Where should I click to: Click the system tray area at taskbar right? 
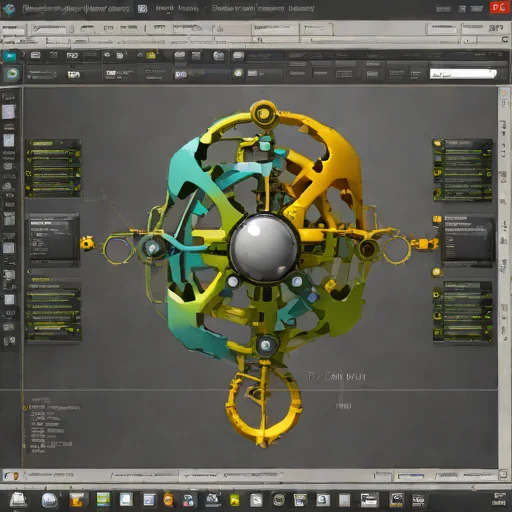point(499,499)
